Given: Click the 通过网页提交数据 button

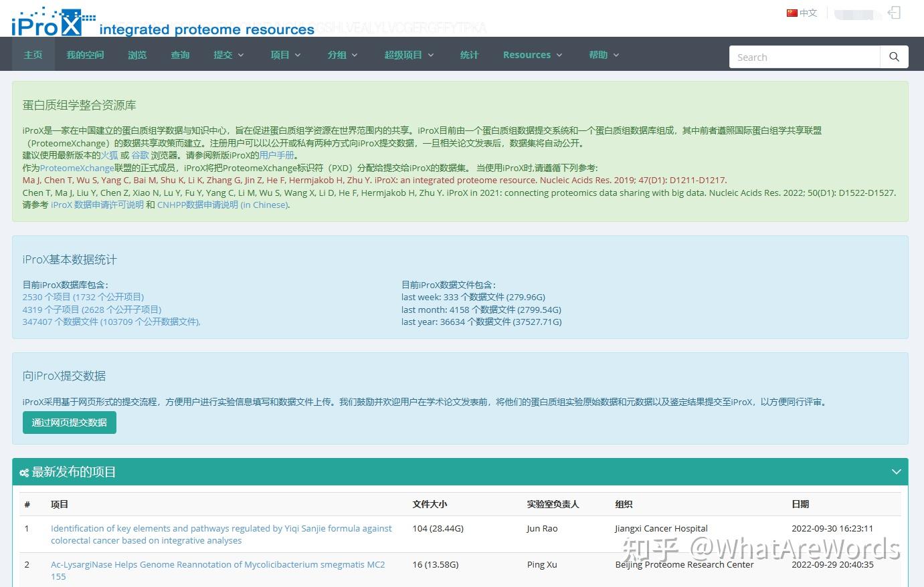Looking at the screenshot, I should (70, 423).
